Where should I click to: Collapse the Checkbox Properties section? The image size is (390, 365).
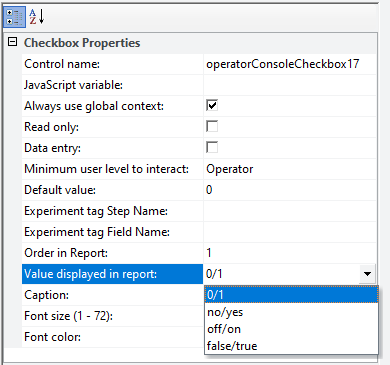click(x=12, y=42)
